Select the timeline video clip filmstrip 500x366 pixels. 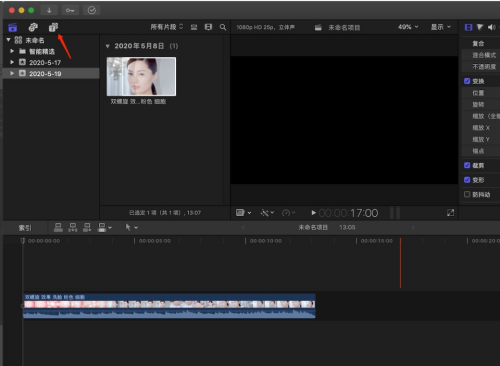point(169,304)
